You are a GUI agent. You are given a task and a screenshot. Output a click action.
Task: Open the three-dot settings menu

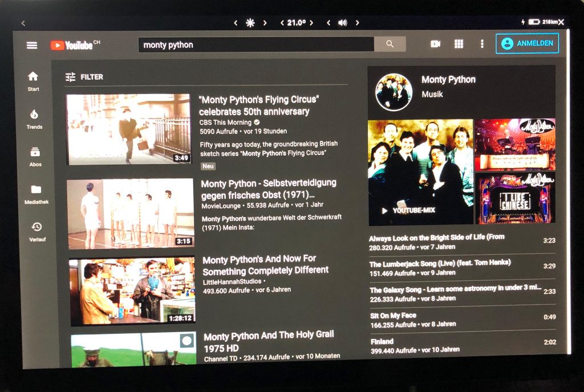(x=482, y=44)
